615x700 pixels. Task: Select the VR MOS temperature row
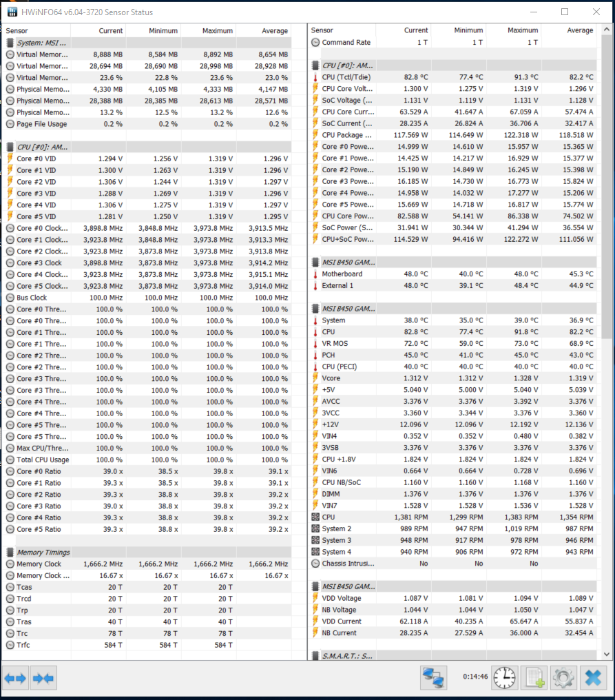(453, 343)
